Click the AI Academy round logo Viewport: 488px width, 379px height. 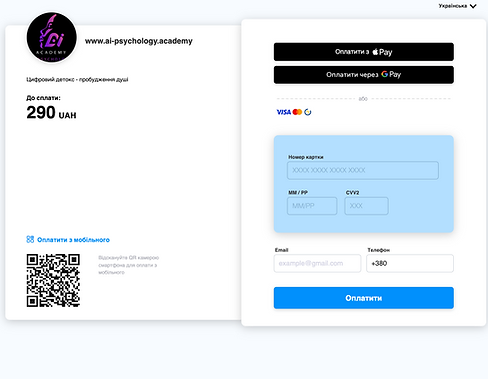pos(52,37)
